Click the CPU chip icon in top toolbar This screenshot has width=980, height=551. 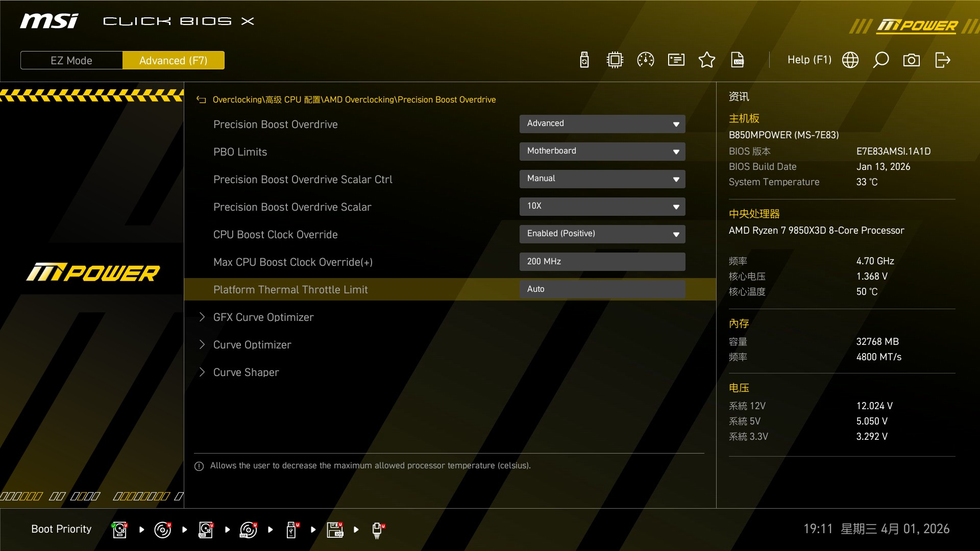click(615, 60)
